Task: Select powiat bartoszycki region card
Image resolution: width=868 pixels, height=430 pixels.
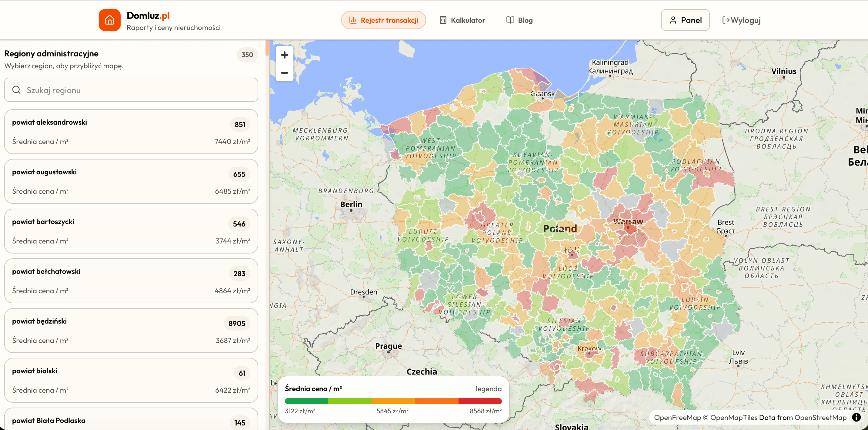Action: click(131, 231)
